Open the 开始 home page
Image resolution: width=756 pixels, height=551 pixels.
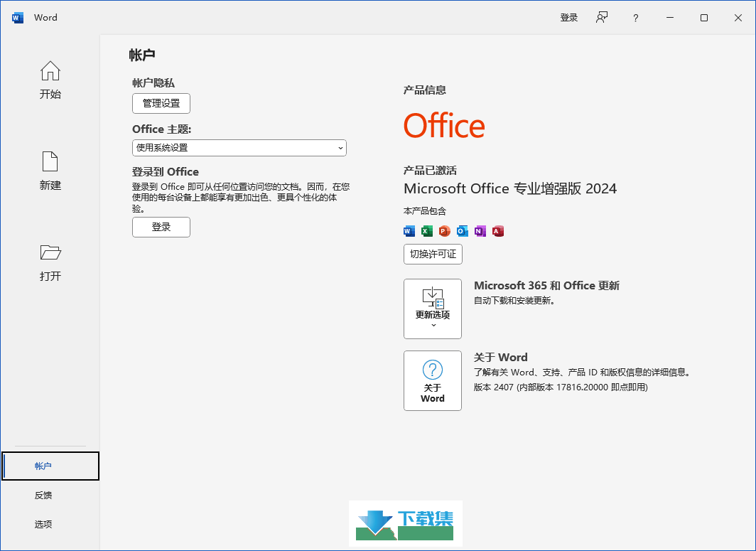coord(50,80)
